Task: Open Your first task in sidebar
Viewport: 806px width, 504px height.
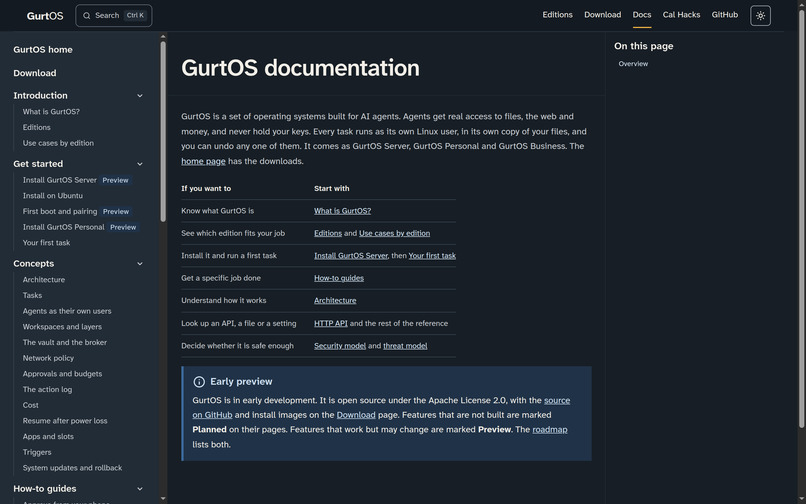Action: (46, 243)
